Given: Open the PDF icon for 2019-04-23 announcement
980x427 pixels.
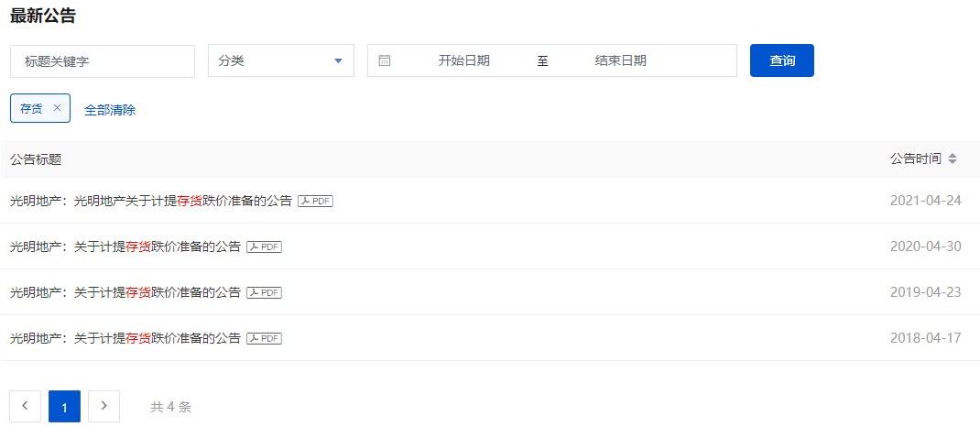Looking at the screenshot, I should pyautogui.click(x=264, y=292).
